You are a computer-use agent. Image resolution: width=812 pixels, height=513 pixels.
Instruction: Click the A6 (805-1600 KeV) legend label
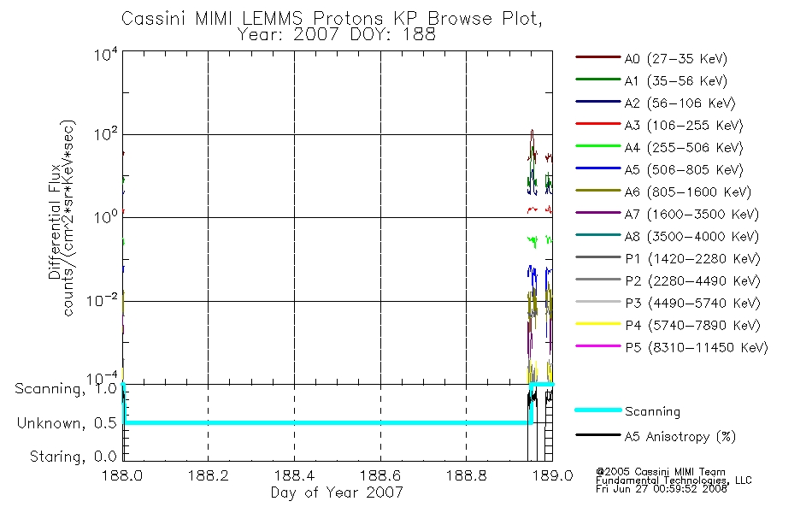688,192
